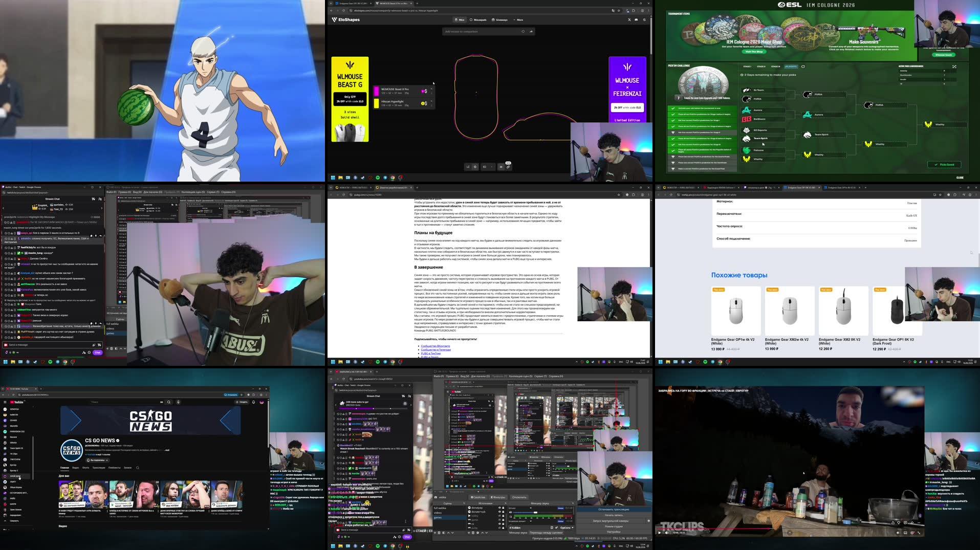Viewport: 980px width, 550px height.
Task: Click play button in TKCLIPS video player
Action: pyautogui.click(x=659, y=533)
